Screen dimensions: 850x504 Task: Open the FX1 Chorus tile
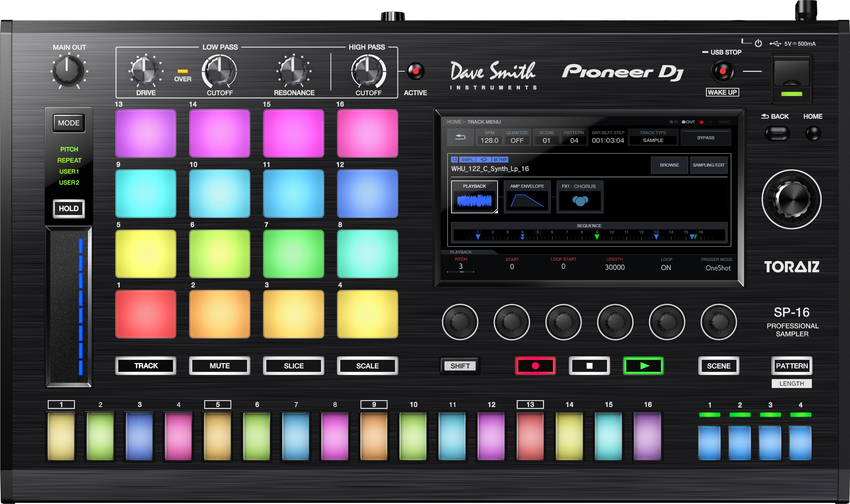coord(580,197)
